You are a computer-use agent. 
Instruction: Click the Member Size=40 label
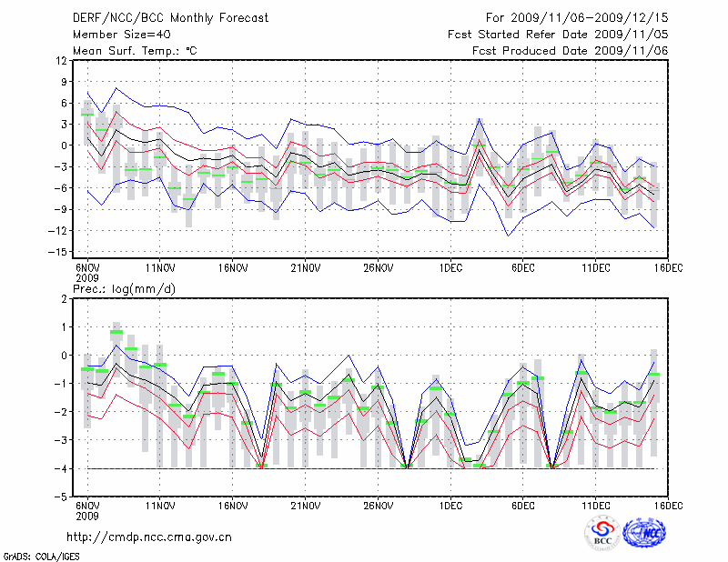[116, 34]
